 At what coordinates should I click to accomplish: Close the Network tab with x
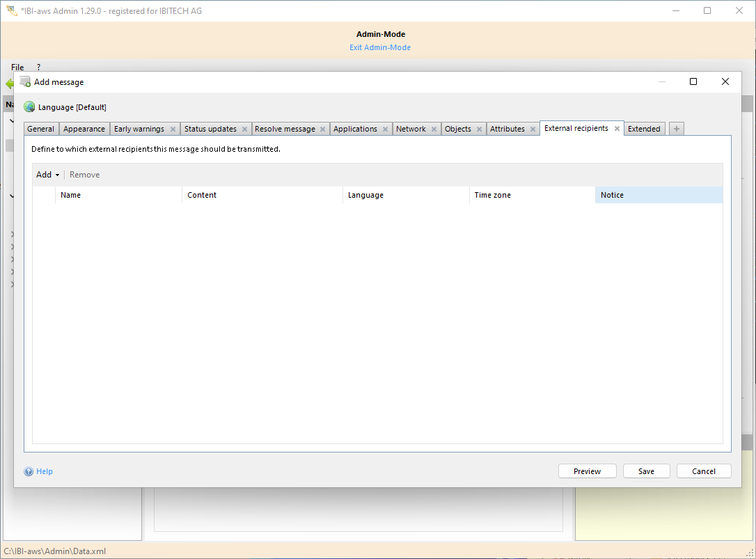click(434, 129)
